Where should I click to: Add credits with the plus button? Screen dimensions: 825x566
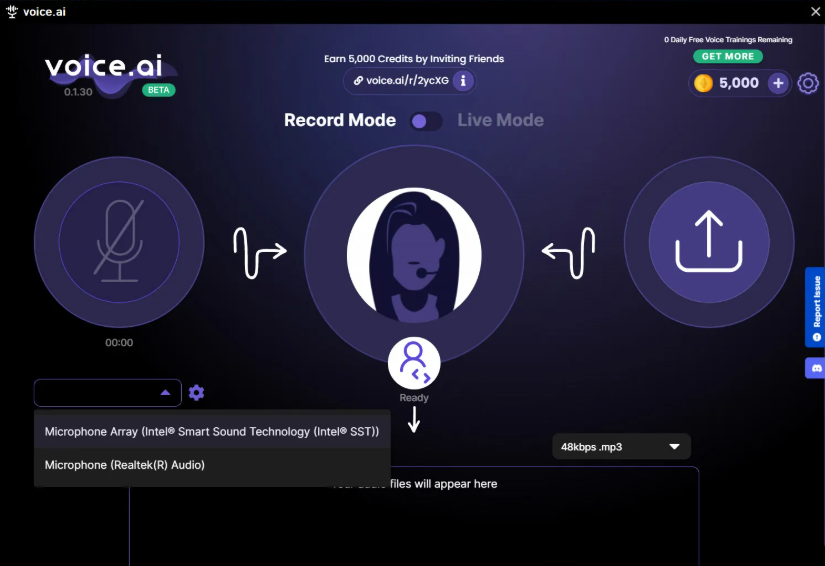[x=778, y=83]
